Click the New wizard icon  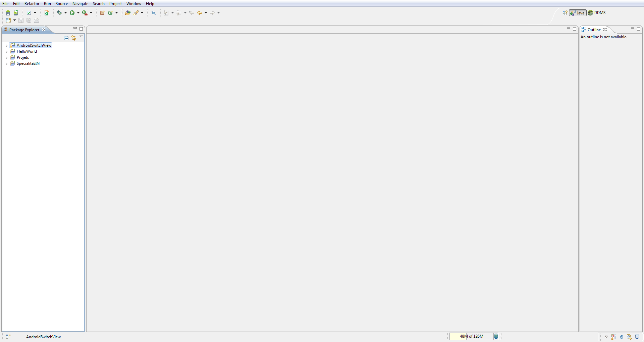8,20
